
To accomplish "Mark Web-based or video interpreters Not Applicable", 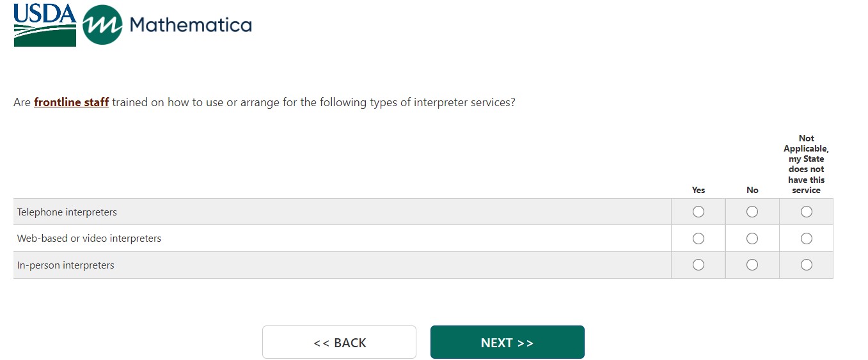I will click(807, 239).
